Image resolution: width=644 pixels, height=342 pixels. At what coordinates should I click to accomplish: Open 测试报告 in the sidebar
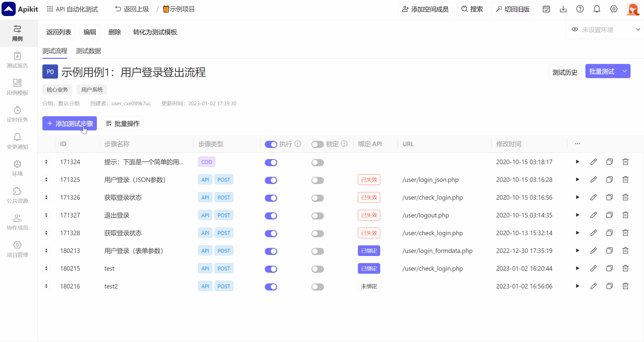17,60
